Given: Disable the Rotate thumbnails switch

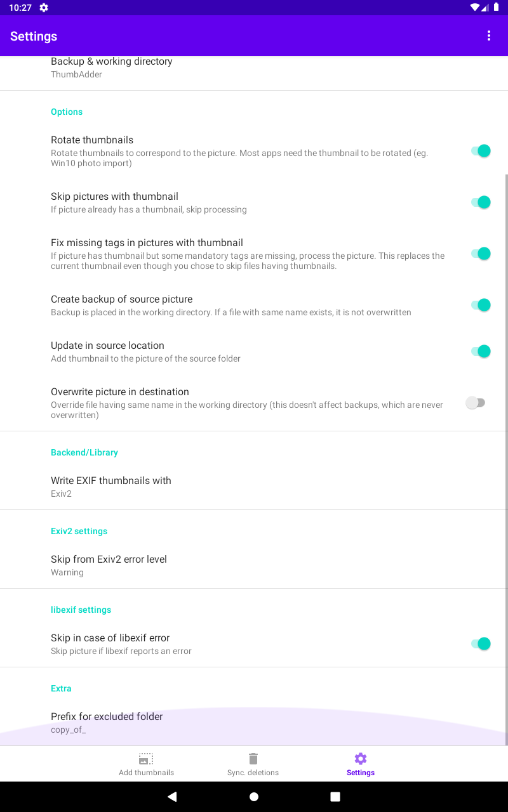Looking at the screenshot, I should point(481,151).
